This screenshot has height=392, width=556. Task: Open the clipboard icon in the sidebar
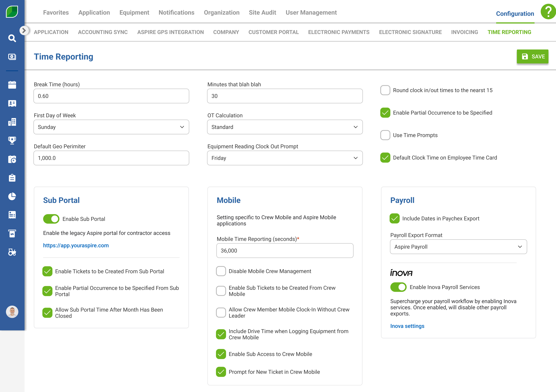click(12, 178)
